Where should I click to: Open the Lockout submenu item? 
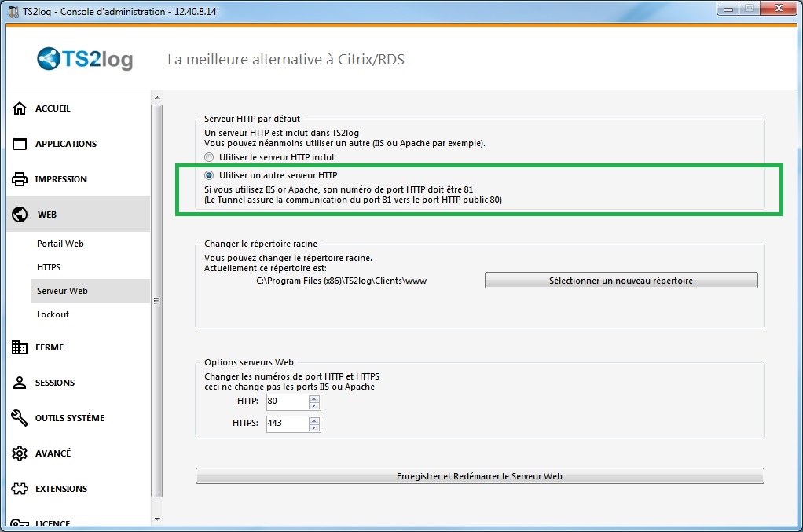click(90, 314)
